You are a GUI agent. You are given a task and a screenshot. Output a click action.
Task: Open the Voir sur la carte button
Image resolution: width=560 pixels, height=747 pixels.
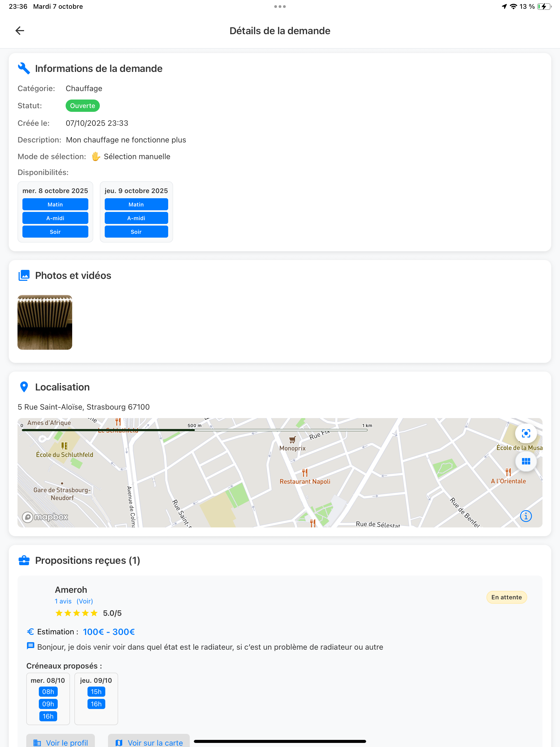[149, 741]
